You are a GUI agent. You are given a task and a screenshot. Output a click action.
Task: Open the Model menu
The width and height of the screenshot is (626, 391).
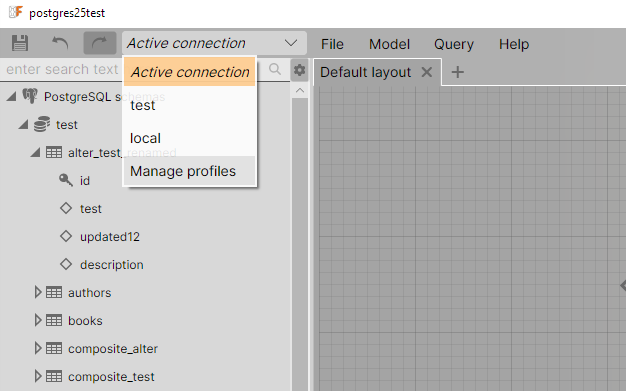[x=389, y=44]
